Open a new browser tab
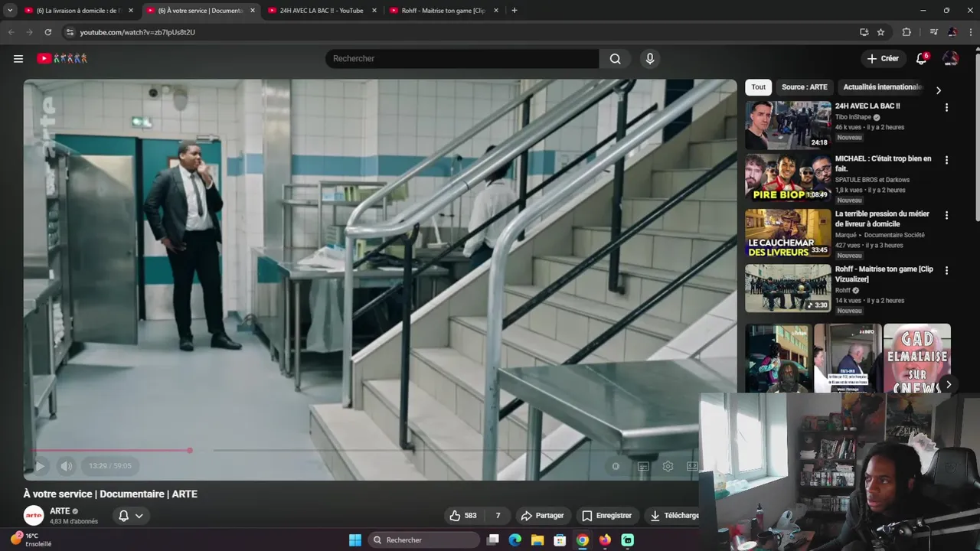Viewport: 980px width, 551px height. pyautogui.click(x=514, y=11)
